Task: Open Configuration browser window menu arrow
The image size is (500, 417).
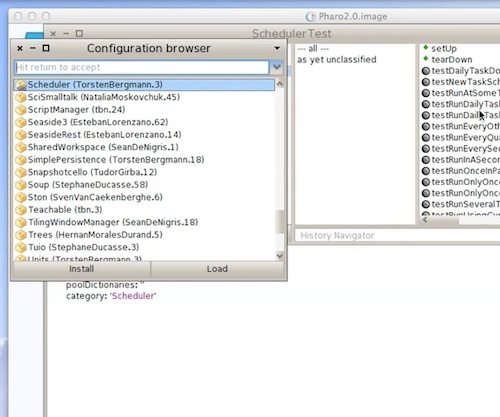Action: pos(277,48)
